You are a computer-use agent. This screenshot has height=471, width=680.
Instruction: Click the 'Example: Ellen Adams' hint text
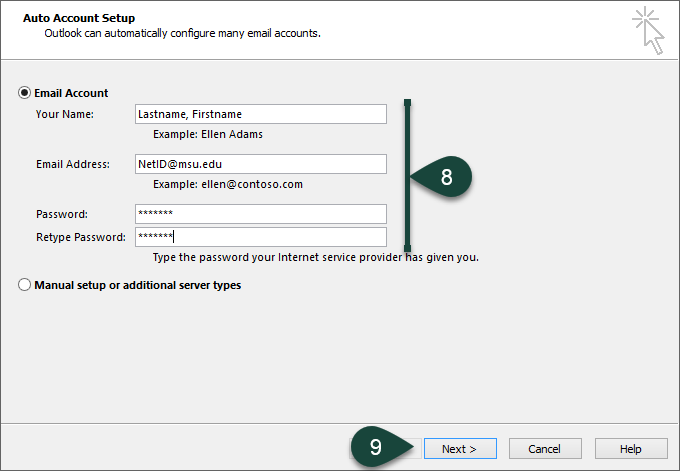(x=208, y=134)
